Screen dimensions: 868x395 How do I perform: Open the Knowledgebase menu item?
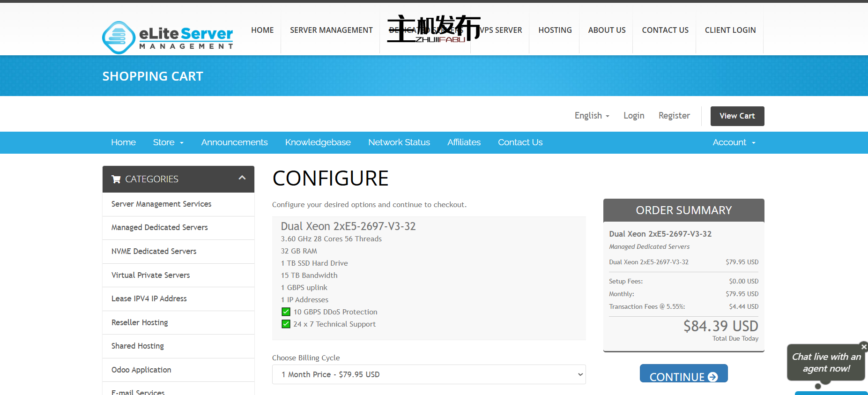318,142
